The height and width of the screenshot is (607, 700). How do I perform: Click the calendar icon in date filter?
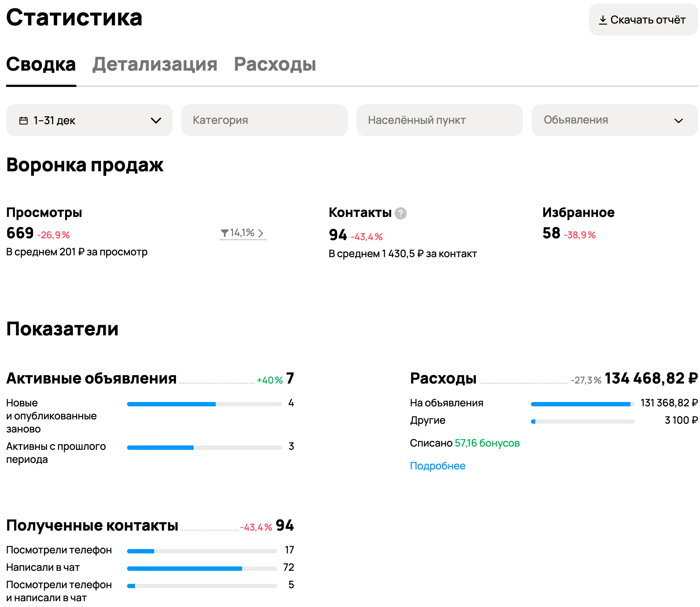click(x=24, y=121)
